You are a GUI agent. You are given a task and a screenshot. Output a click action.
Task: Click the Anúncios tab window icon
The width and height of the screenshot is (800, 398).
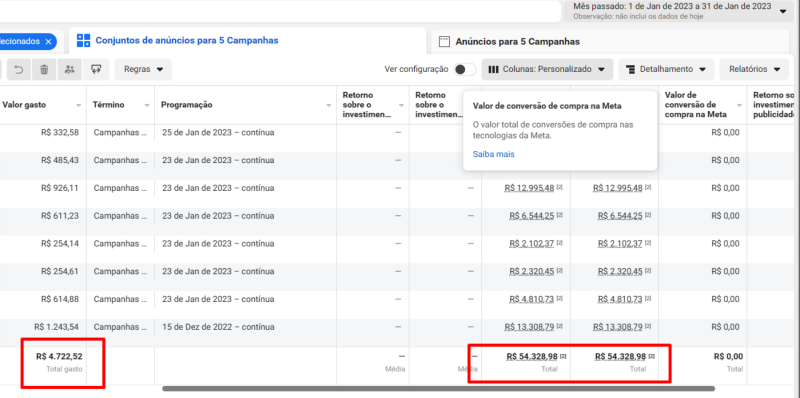coord(444,41)
